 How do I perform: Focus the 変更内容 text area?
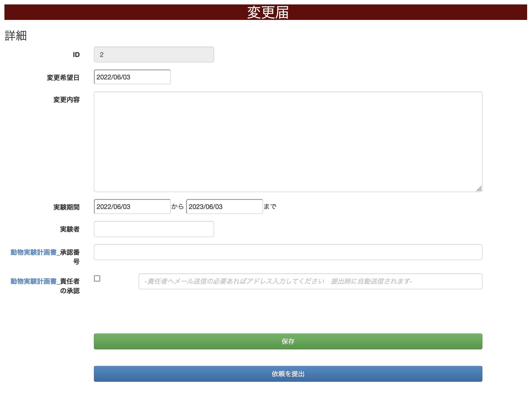pyautogui.click(x=288, y=141)
